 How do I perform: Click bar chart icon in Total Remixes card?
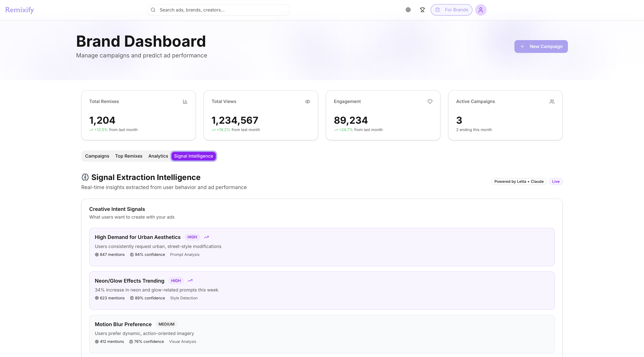coord(185,101)
